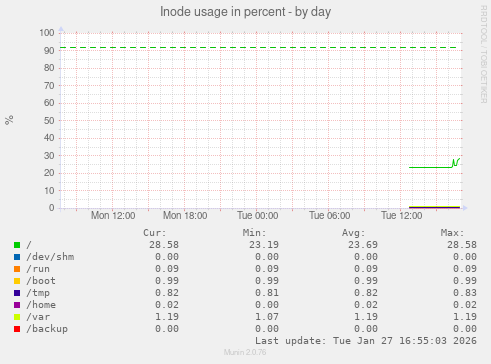Click the Mon 18:00 axis label
The width and height of the screenshot is (491, 364).
click(x=185, y=216)
